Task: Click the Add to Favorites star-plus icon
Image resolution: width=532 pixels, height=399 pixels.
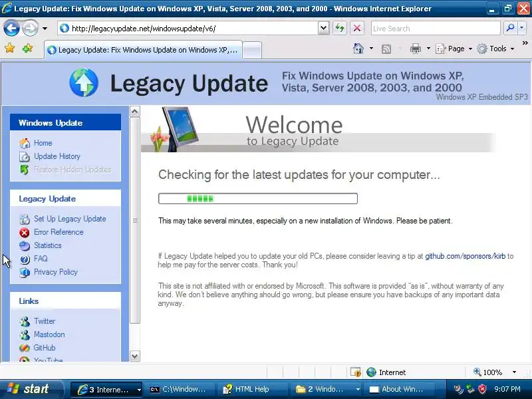Action: [x=27, y=48]
